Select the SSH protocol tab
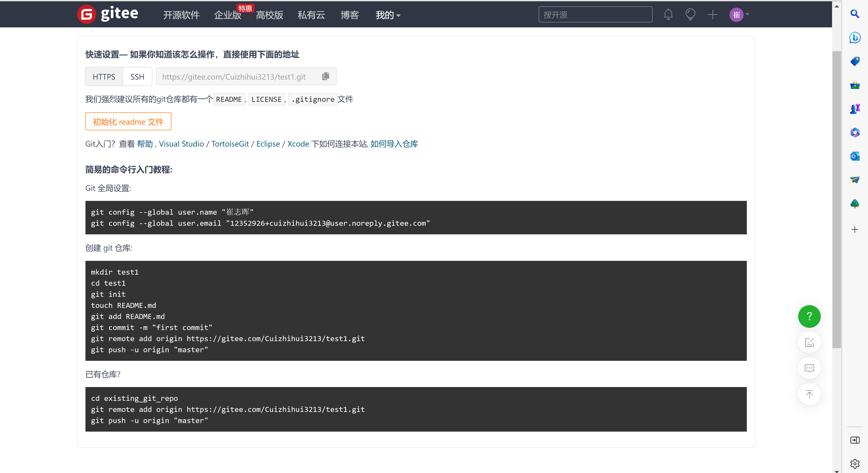The image size is (868, 473). click(x=137, y=76)
